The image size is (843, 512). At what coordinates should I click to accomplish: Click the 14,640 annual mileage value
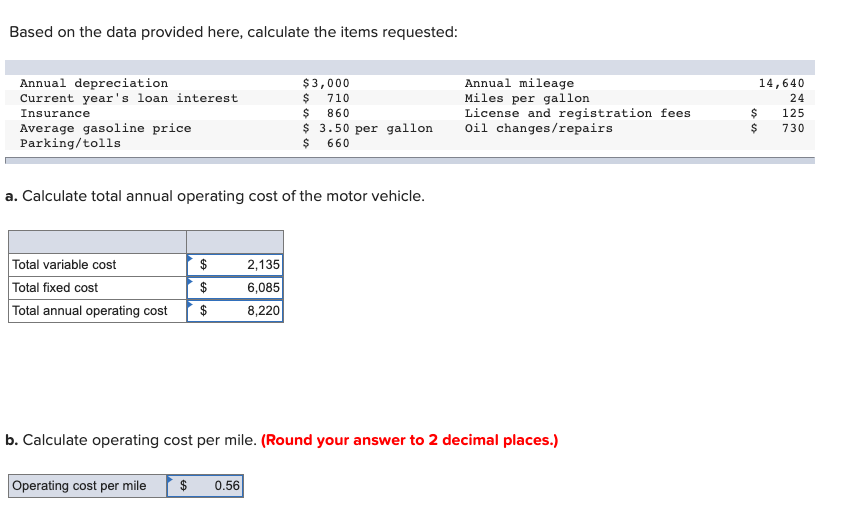(x=782, y=83)
